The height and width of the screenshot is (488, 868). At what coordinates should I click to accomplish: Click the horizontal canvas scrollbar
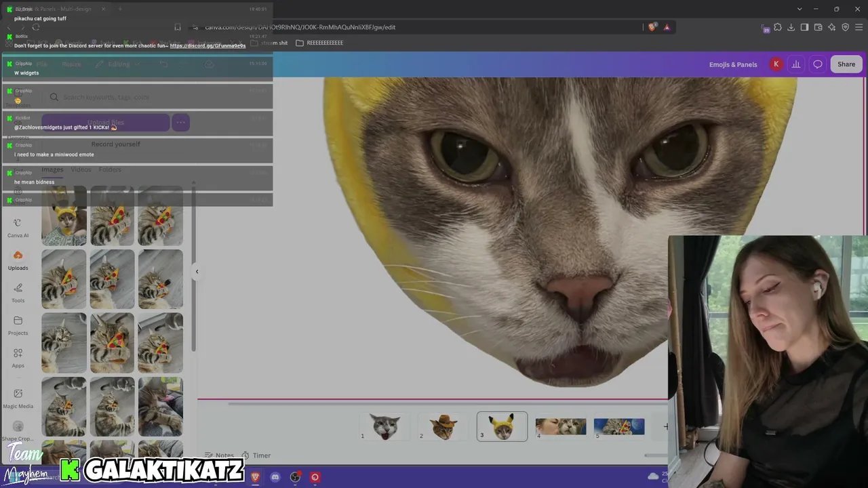tap(448, 403)
